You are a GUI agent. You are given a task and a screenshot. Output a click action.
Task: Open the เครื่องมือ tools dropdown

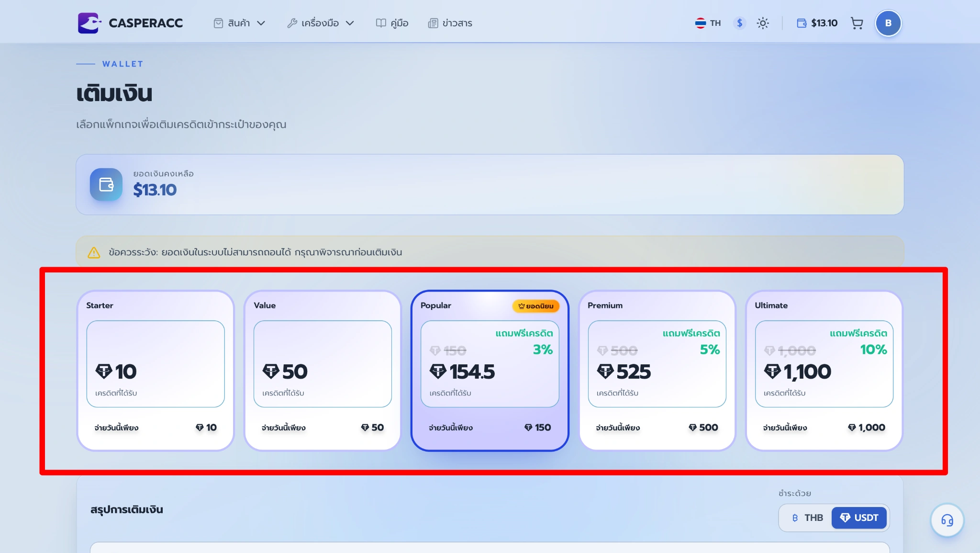point(320,23)
